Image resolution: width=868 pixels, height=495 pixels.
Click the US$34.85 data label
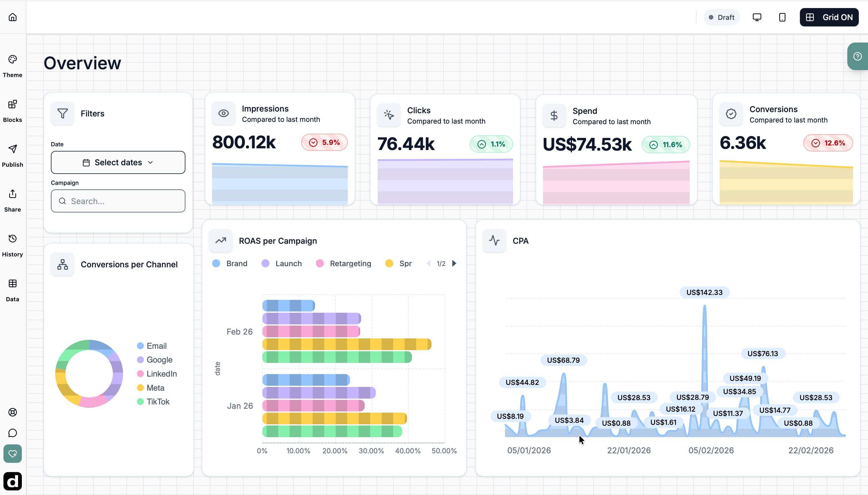(740, 392)
